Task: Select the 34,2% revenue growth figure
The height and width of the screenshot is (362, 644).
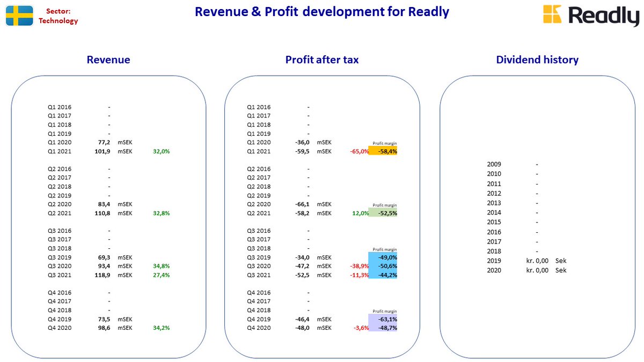Action: click(161, 328)
